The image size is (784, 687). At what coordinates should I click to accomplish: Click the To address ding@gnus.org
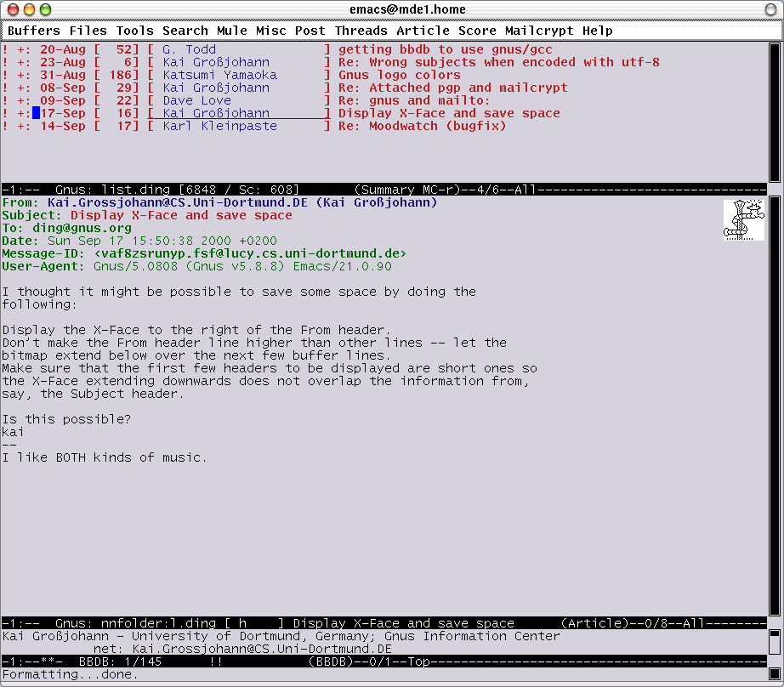click(82, 228)
